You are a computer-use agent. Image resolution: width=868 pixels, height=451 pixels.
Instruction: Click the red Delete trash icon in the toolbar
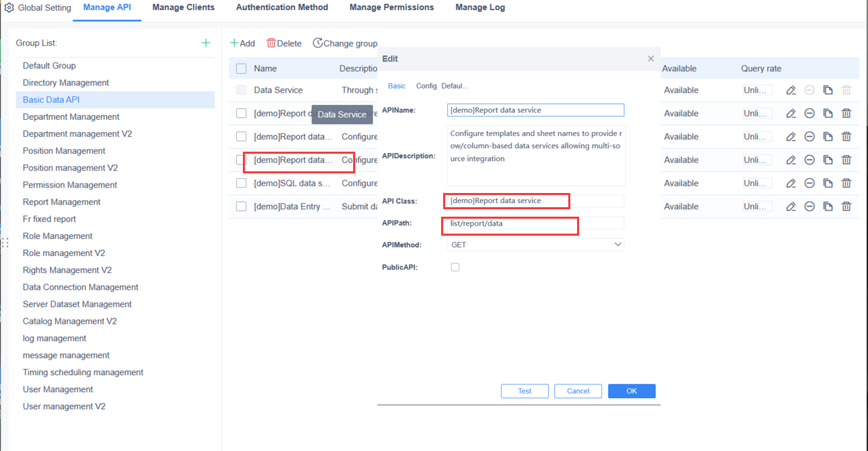[269, 43]
